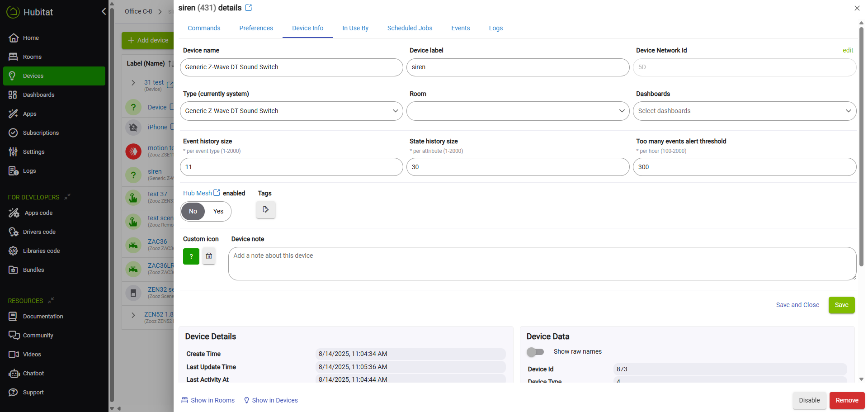Open Hub Mesh external link icon
This screenshot has height=412, width=868.
pyautogui.click(x=217, y=193)
